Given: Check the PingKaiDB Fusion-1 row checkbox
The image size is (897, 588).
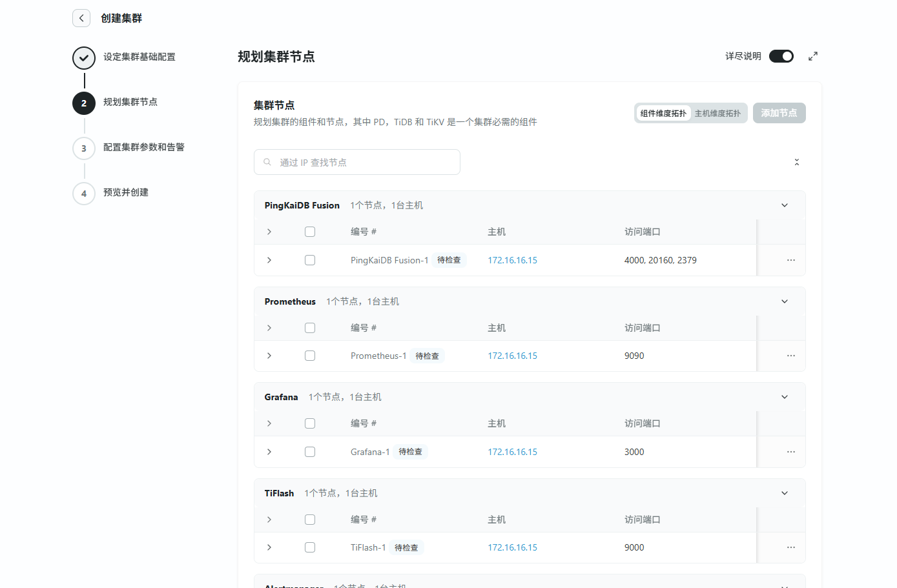Looking at the screenshot, I should [x=310, y=260].
